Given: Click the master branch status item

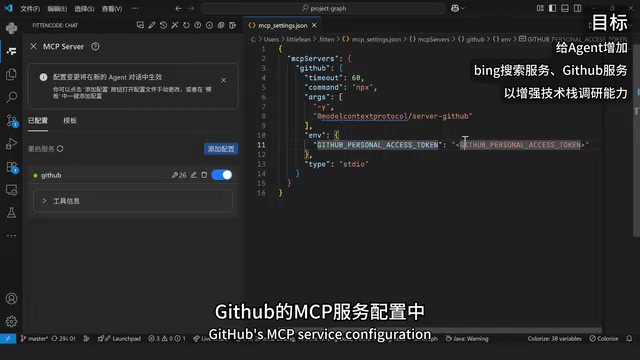Looking at the screenshot, I should [x=34, y=338].
